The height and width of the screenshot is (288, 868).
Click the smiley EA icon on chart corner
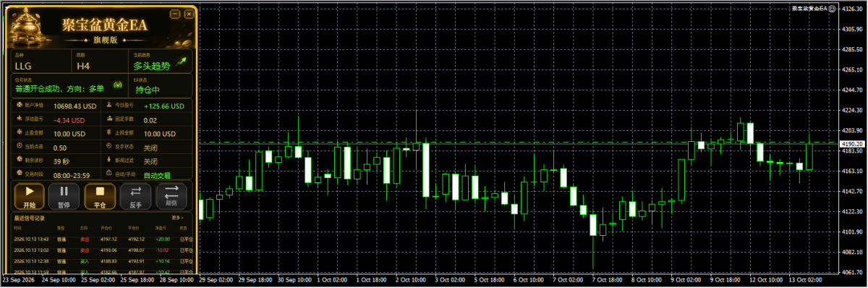pos(832,8)
